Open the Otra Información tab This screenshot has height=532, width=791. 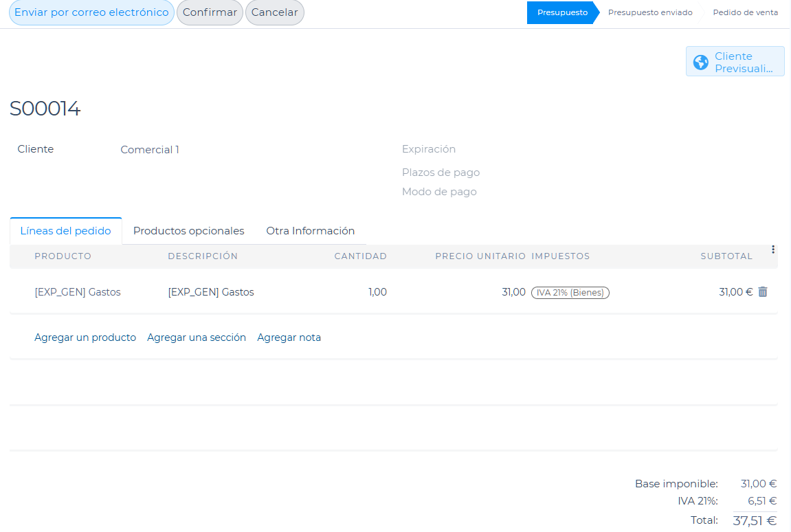tap(310, 231)
